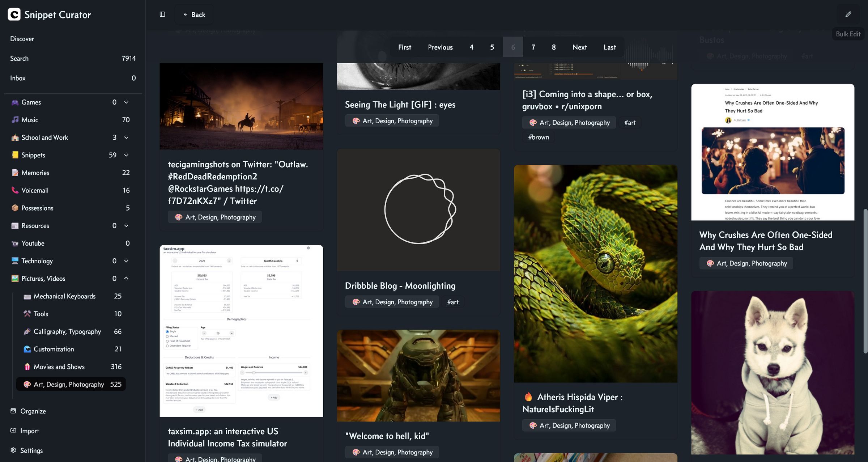Select the Voicemail phone icon in sidebar
Screen dimensions: 868x462
[15, 190]
